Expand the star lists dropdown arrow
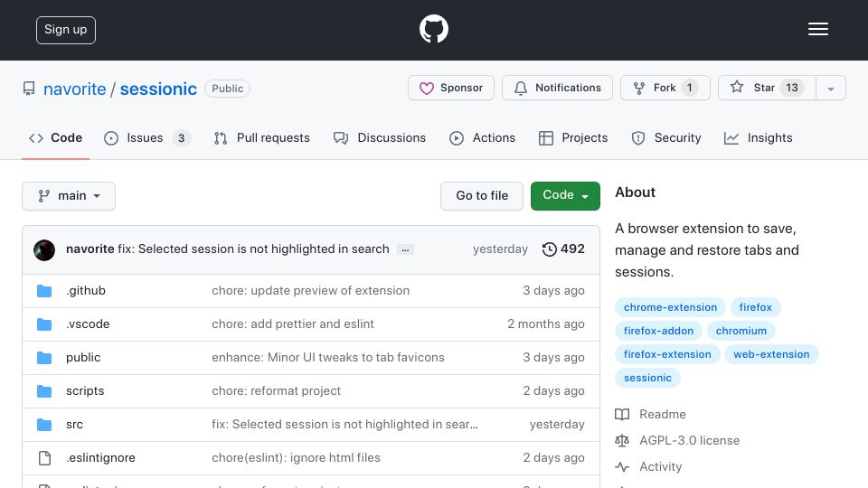868x488 pixels. (830, 89)
